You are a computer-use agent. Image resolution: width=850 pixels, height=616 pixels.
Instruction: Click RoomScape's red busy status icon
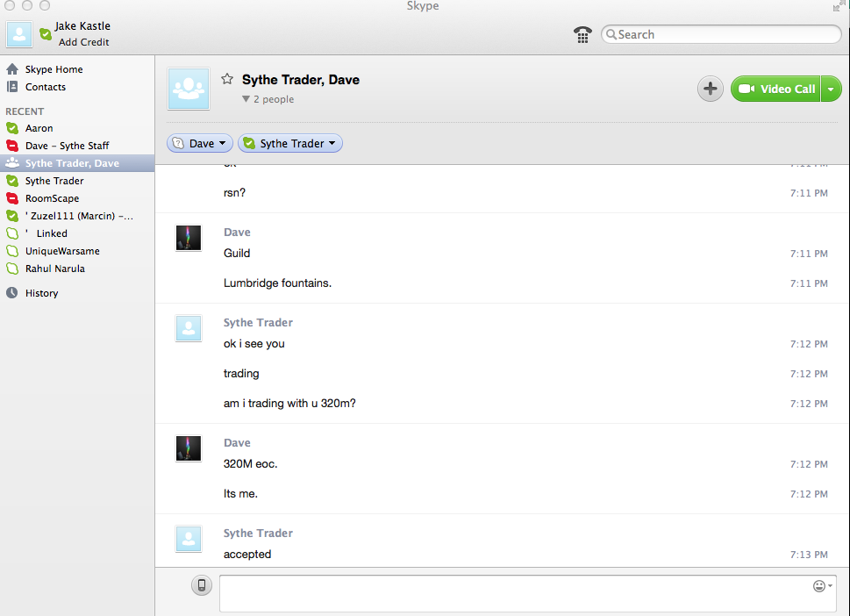[x=12, y=198]
